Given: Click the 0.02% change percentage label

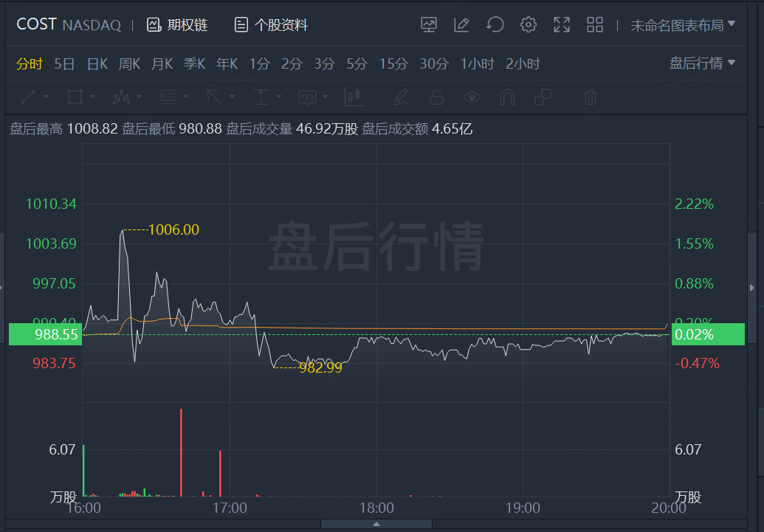Looking at the screenshot, I should click(708, 334).
